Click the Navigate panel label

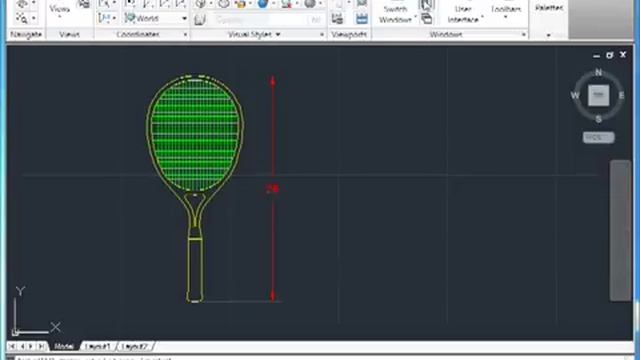[x=26, y=34]
